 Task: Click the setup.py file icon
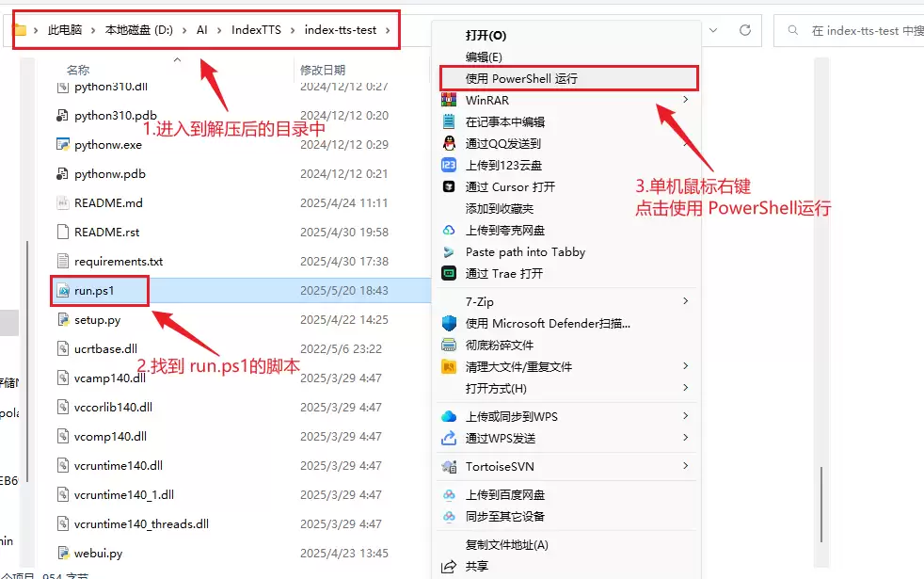[63, 319]
